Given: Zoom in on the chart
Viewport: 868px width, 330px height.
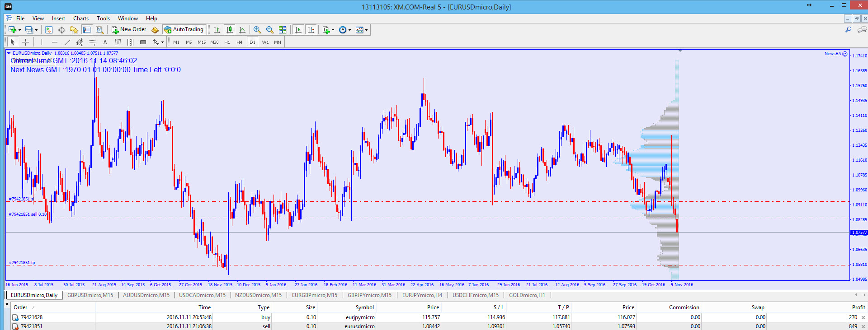Looking at the screenshot, I should (257, 30).
